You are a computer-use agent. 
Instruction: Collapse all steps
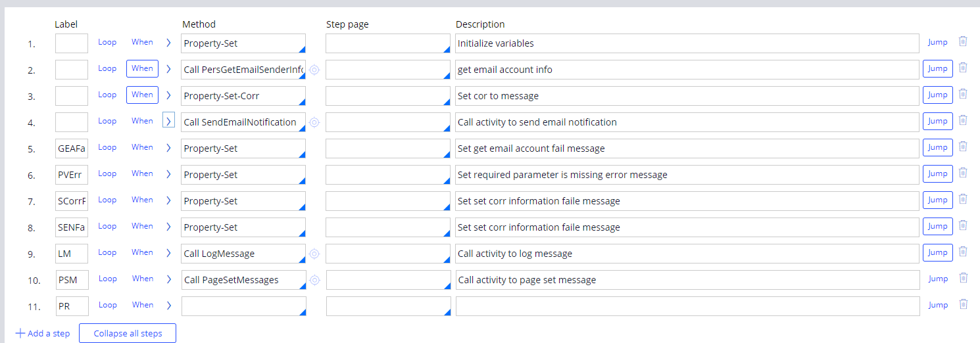[128, 333]
